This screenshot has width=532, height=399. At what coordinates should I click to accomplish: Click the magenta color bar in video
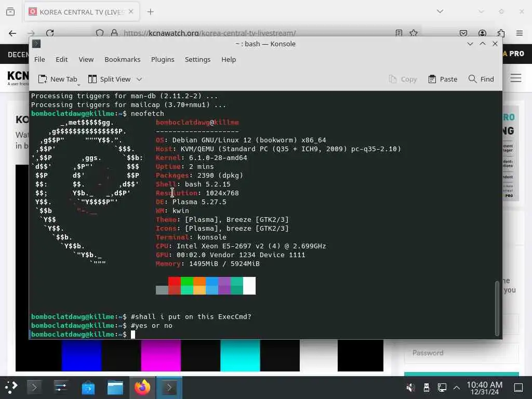tap(161, 355)
